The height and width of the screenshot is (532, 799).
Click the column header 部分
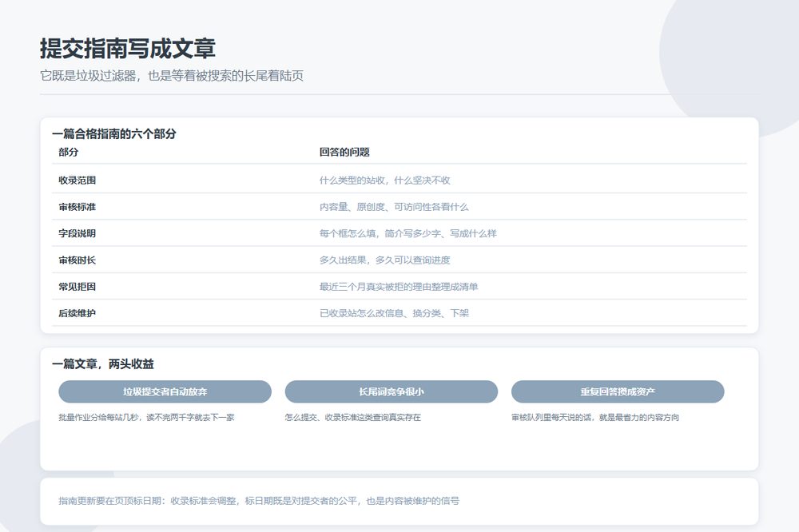pyautogui.click(x=68, y=152)
